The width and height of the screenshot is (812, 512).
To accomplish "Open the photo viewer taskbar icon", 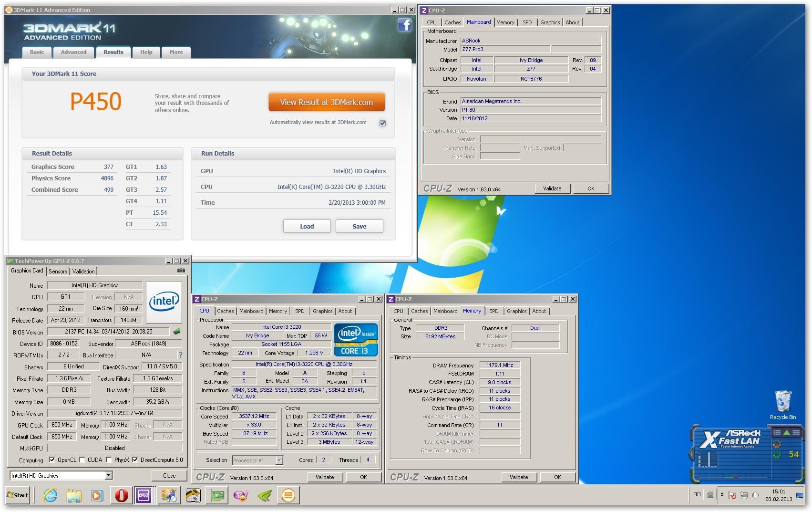I will [x=168, y=495].
